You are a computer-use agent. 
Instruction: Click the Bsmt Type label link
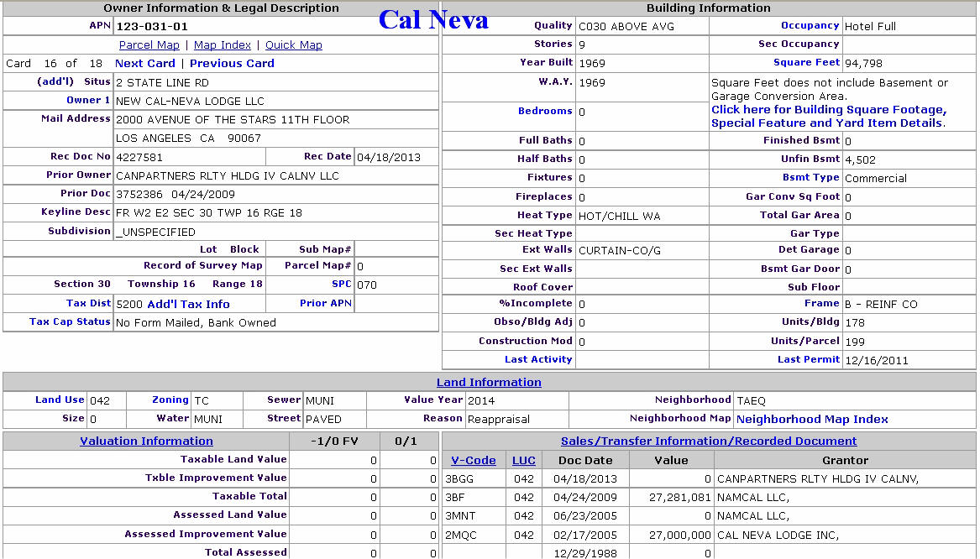pyautogui.click(x=810, y=178)
